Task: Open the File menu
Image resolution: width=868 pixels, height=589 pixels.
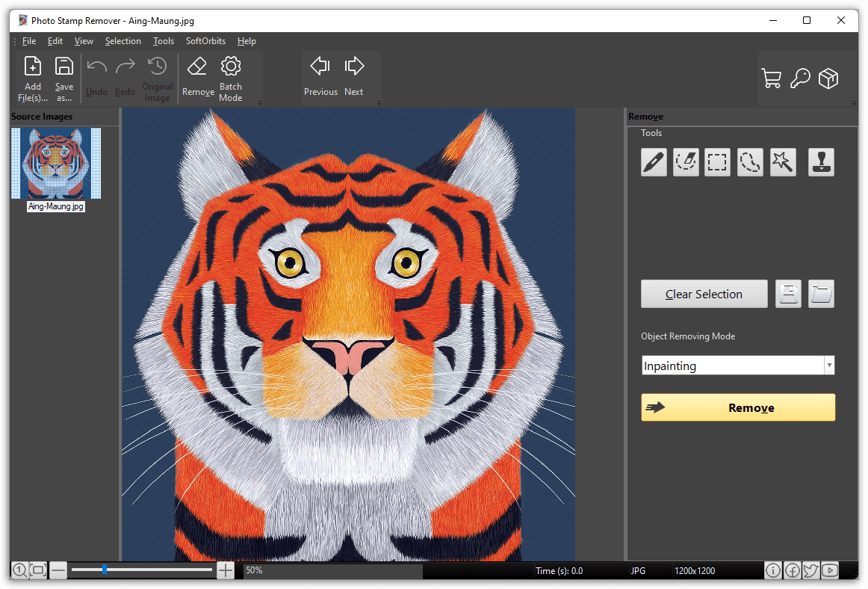Action: click(29, 41)
